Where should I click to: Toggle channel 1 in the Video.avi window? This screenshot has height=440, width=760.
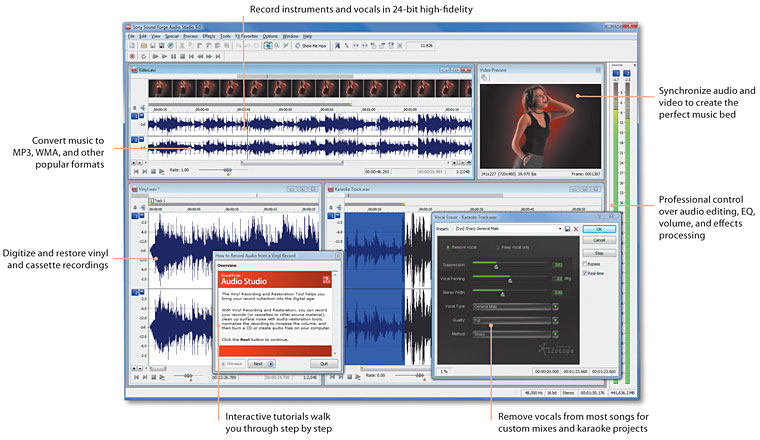click(135, 116)
